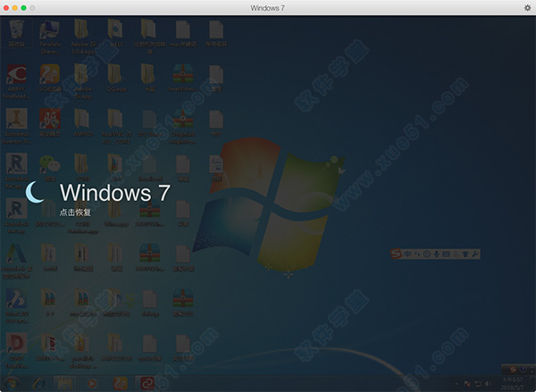Open Windows Explorer from the taskbar

point(64,383)
